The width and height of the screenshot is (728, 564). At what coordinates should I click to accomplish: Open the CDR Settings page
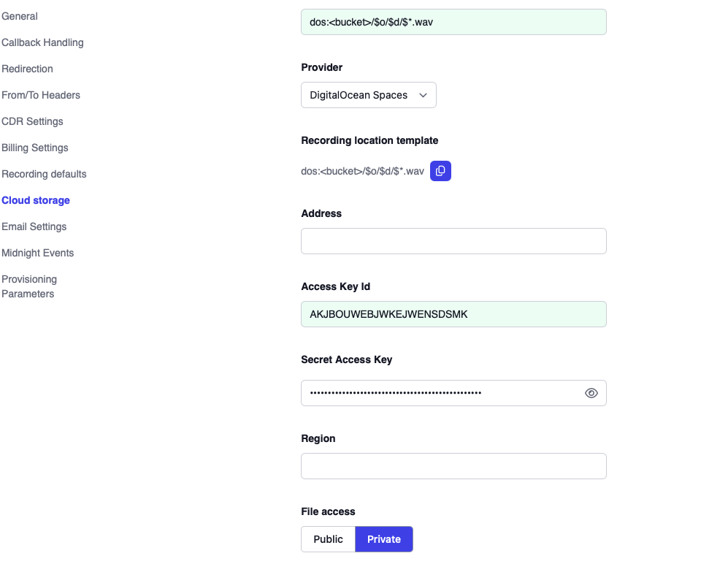tap(32, 121)
